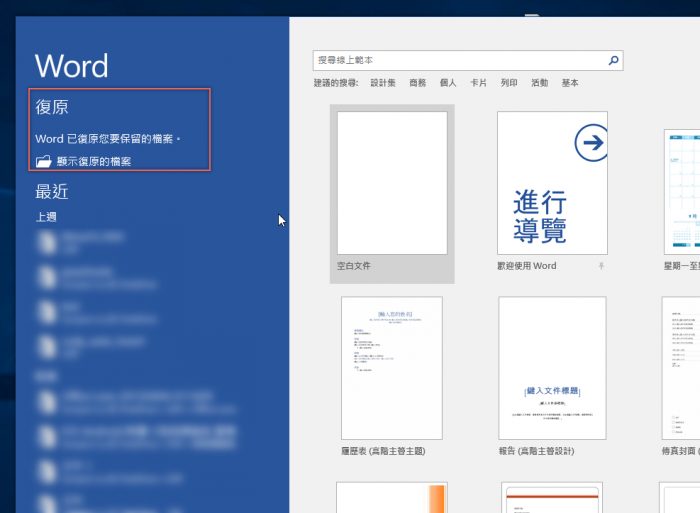Click the search magnifier icon
The image size is (700, 513).
[613, 60]
